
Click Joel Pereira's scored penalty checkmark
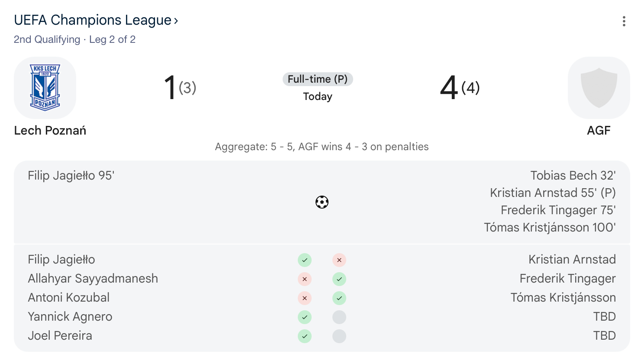tap(305, 336)
